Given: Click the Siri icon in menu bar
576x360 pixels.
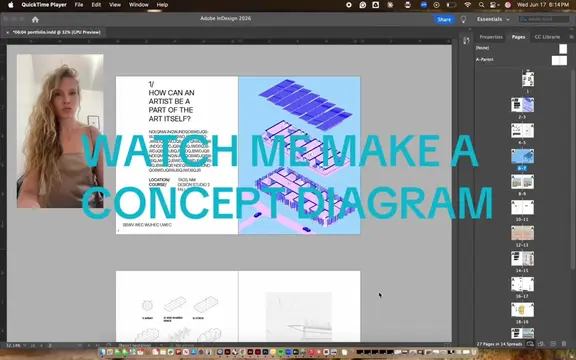Looking at the screenshot, I should [508, 5].
